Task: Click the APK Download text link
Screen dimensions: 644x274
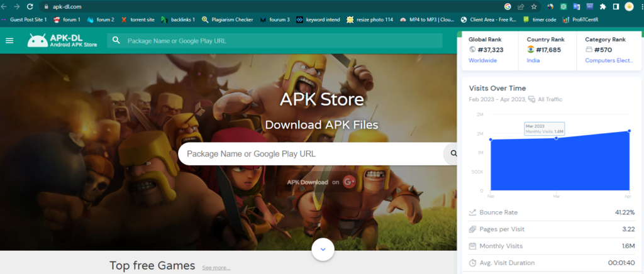Action: click(x=307, y=182)
